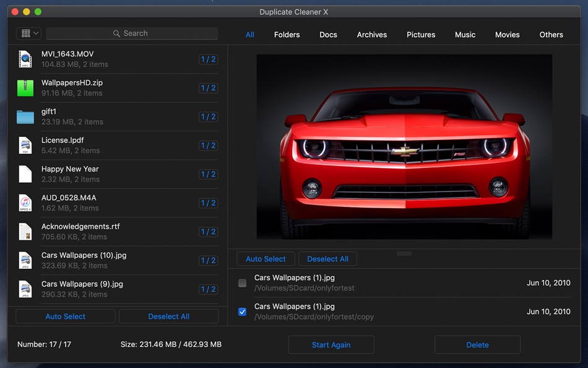Select the gift1 folder name
This screenshot has width=588, height=368.
(x=49, y=112)
